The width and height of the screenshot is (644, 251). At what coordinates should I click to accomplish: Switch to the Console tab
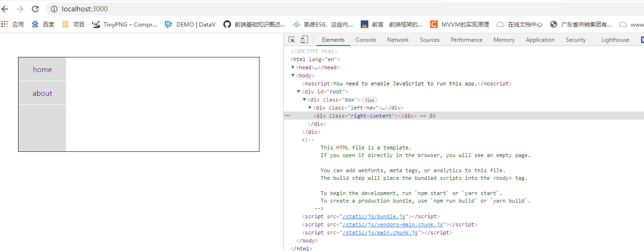(366, 40)
